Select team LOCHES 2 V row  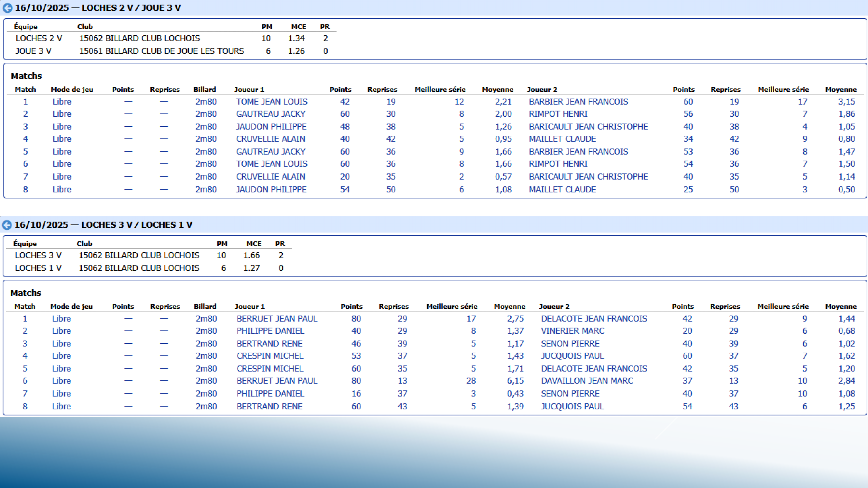tap(39, 38)
